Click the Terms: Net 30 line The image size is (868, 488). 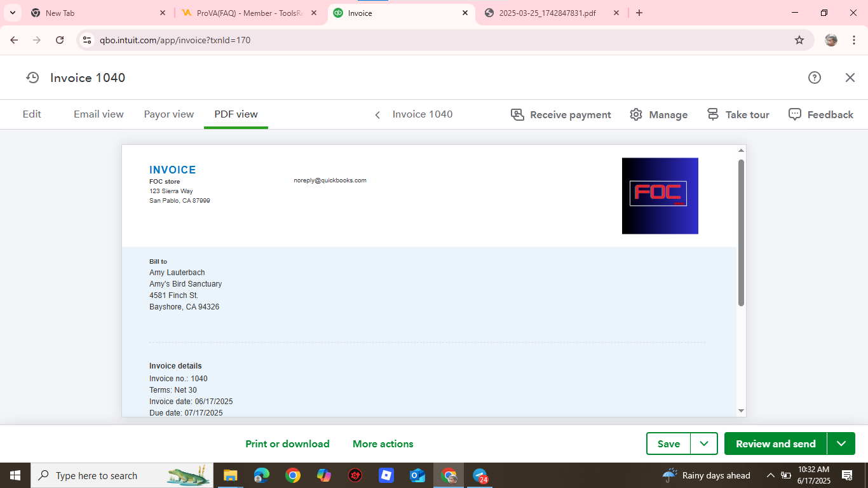point(173,390)
